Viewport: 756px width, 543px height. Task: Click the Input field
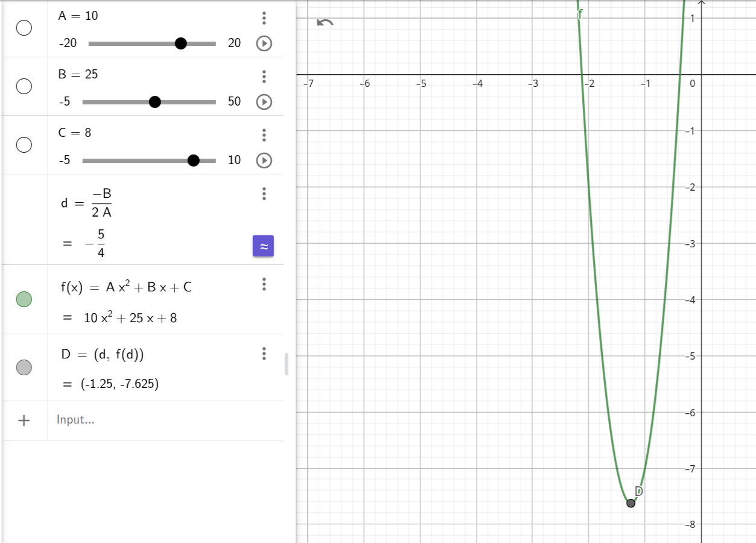(166, 420)
